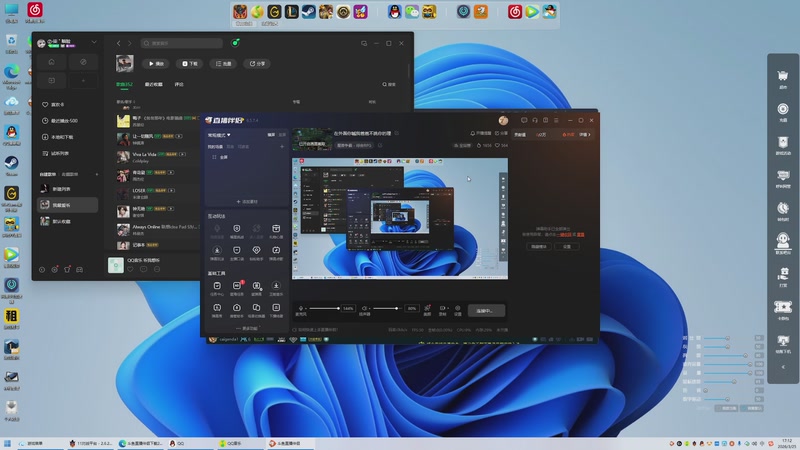Open details chevron in streaming right panel

tap(585, 135)
